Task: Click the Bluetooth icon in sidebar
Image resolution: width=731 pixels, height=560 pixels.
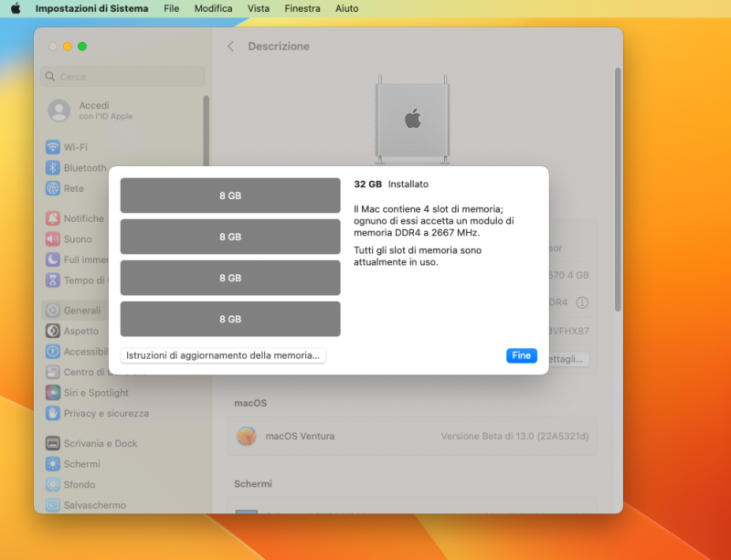Action: pos(53,167)
